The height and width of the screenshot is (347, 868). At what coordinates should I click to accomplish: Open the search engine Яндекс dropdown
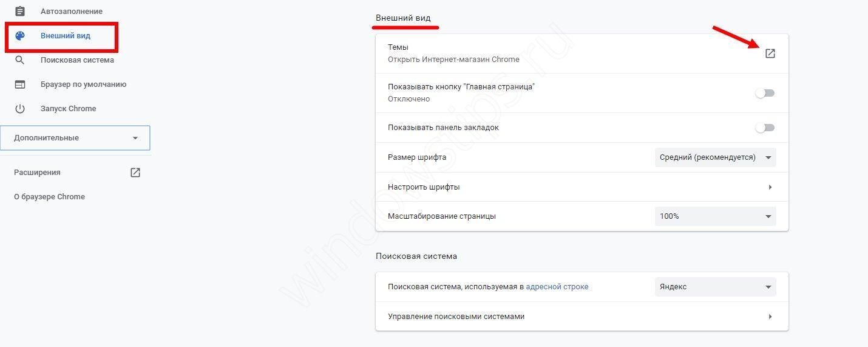click(x=715, y=287)
